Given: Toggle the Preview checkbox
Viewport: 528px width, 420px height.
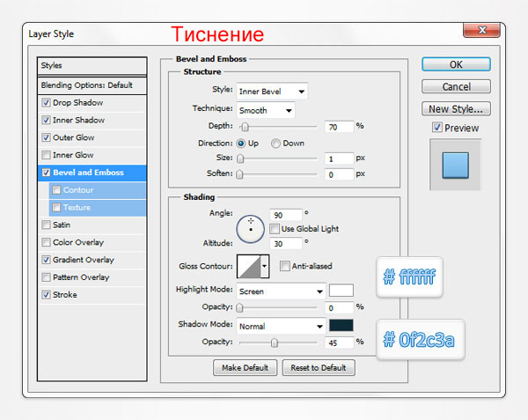Looking at the screenshot, I should tap(437, 128).
